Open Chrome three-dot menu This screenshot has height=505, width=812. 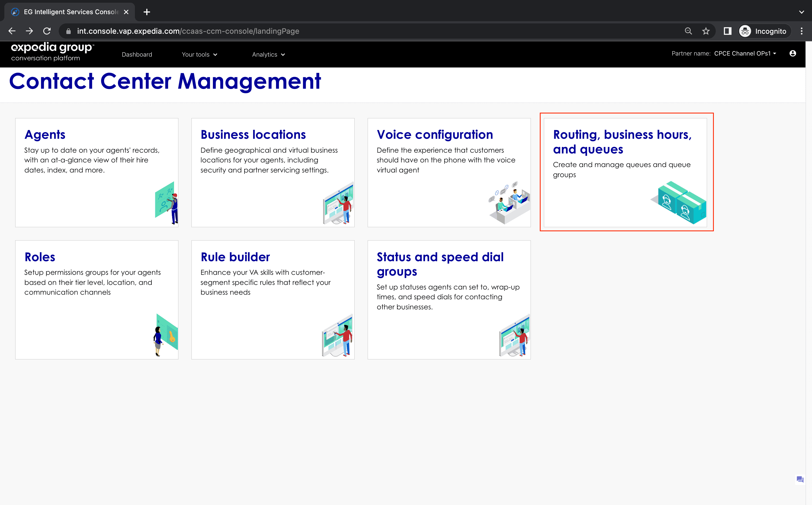pyautogui.click(x=801, y=31)
